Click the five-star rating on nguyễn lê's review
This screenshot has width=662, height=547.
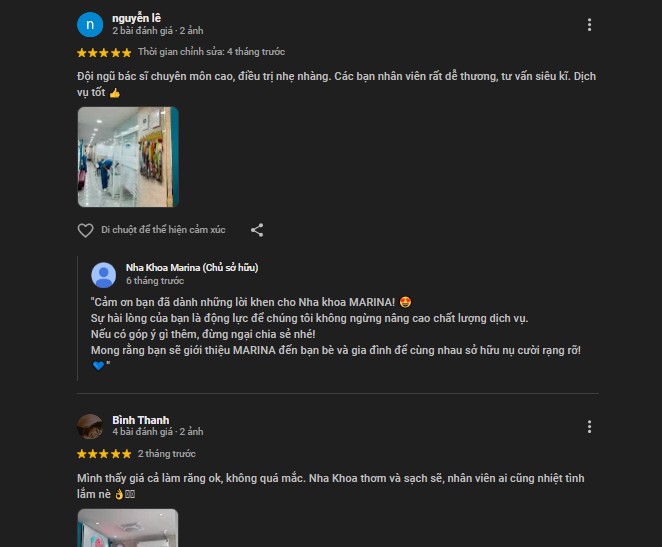pyautogui.click(x=104, y=52)
